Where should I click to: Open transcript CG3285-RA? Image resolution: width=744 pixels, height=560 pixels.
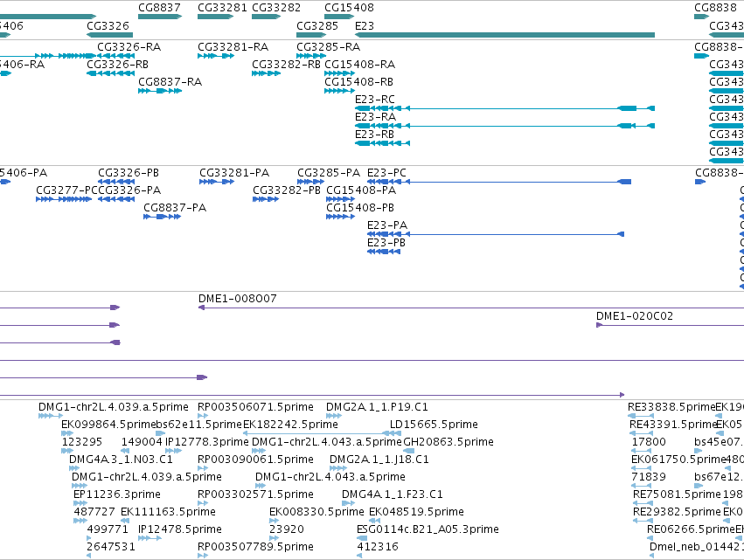point(311,56)
